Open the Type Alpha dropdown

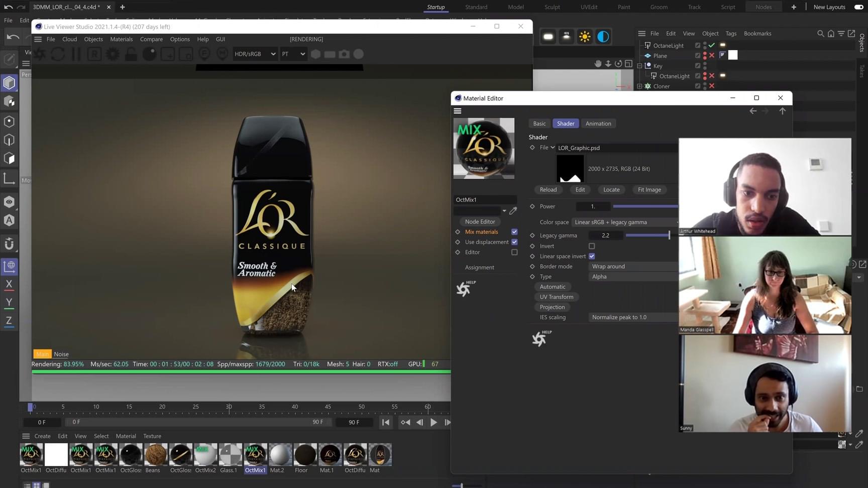pyautogui.click(x=633, y=277)
